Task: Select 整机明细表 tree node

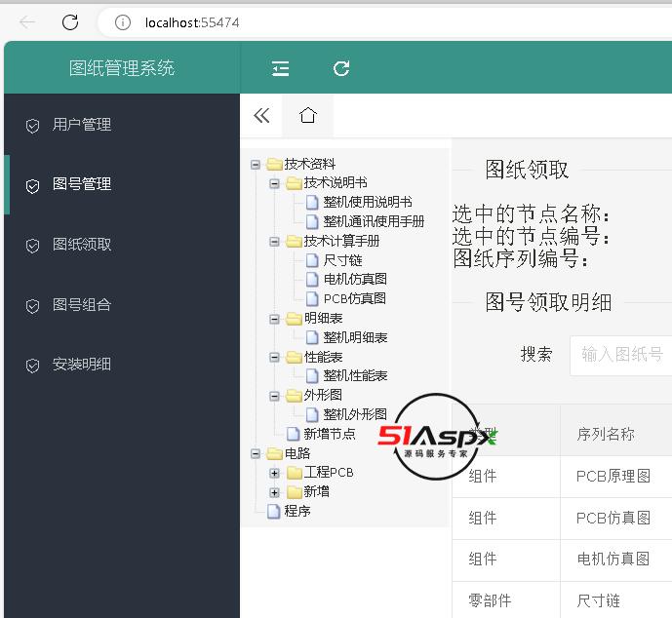Action: coord(355,337)
